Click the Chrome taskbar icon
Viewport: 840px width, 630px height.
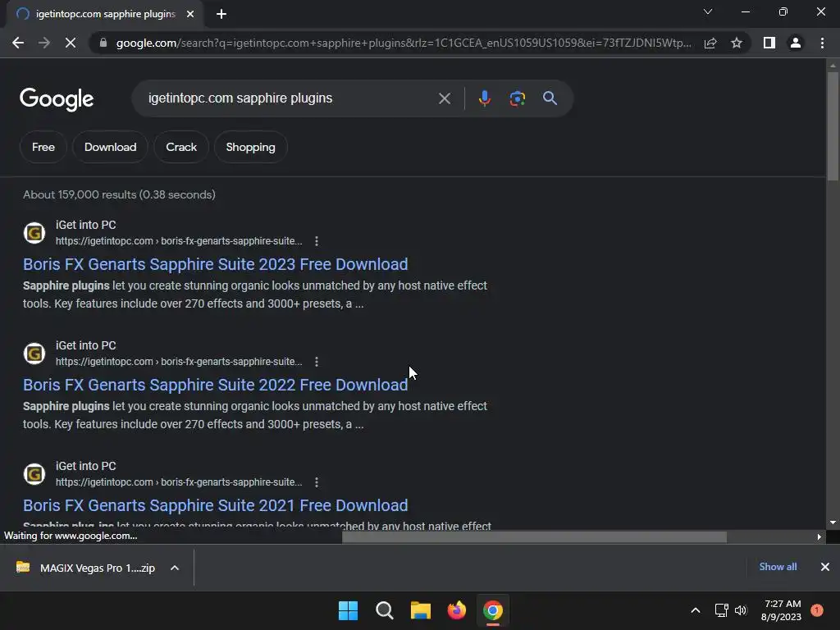point(493,610)
